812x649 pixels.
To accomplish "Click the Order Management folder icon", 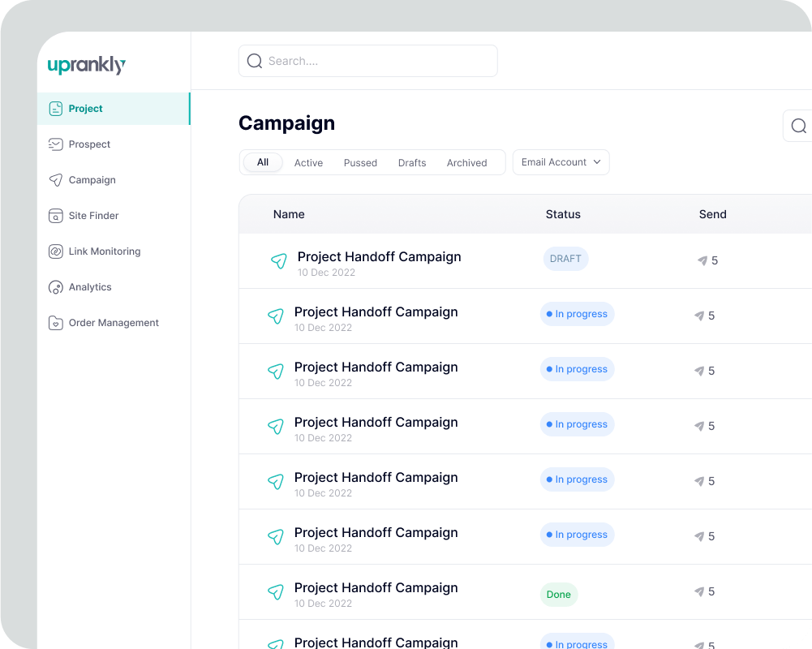I will (x=56, y=323).
